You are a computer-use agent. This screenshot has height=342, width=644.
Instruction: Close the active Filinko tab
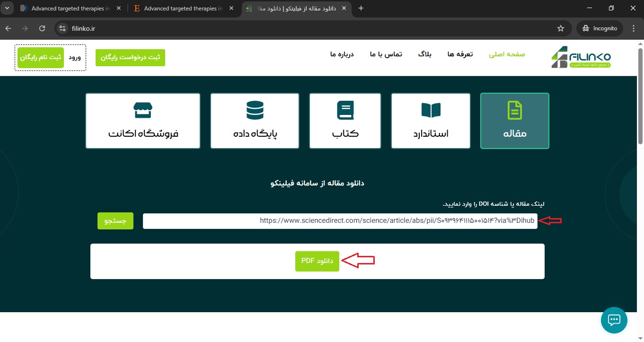point(344,9)
